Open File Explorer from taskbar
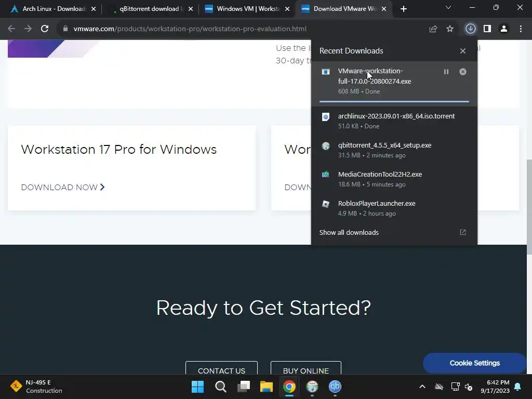 [x=267, y=387]
